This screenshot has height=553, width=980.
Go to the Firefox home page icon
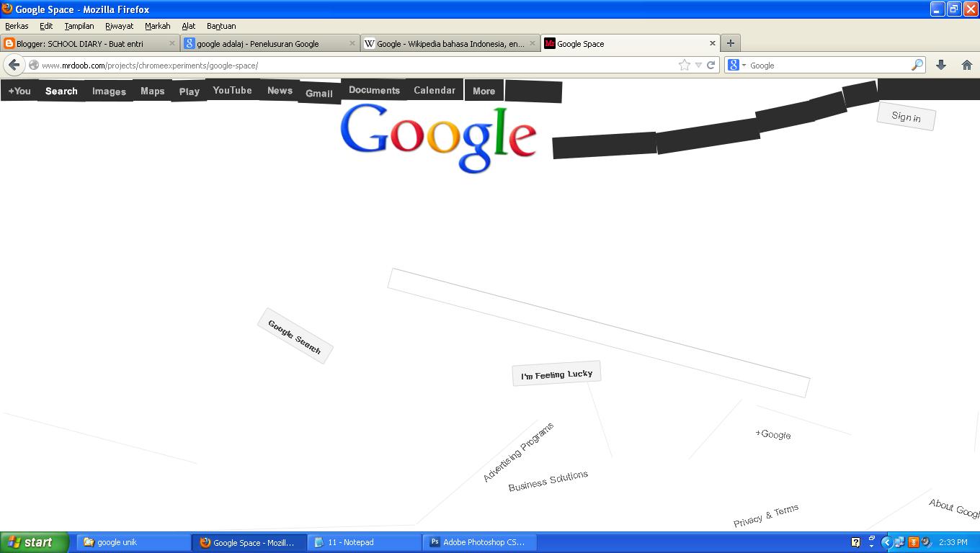pyautogui.click(x=967, y=65)
